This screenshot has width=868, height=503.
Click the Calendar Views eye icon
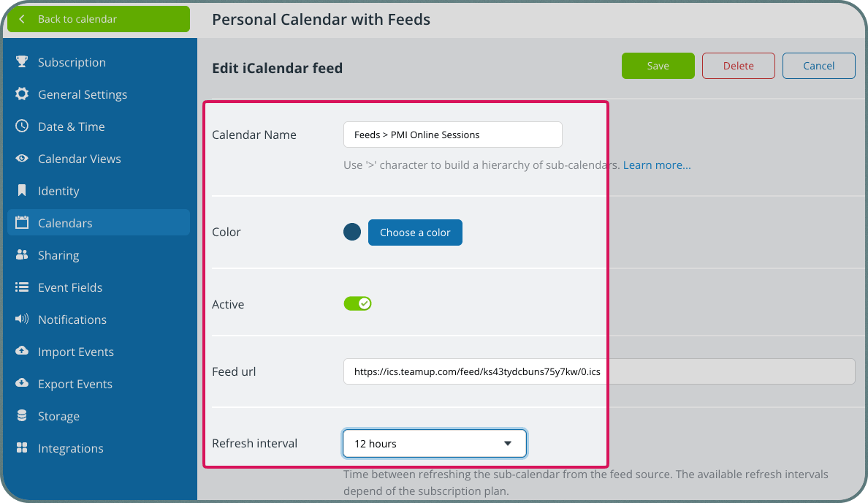pyautogui.click(x=22, y=158)
